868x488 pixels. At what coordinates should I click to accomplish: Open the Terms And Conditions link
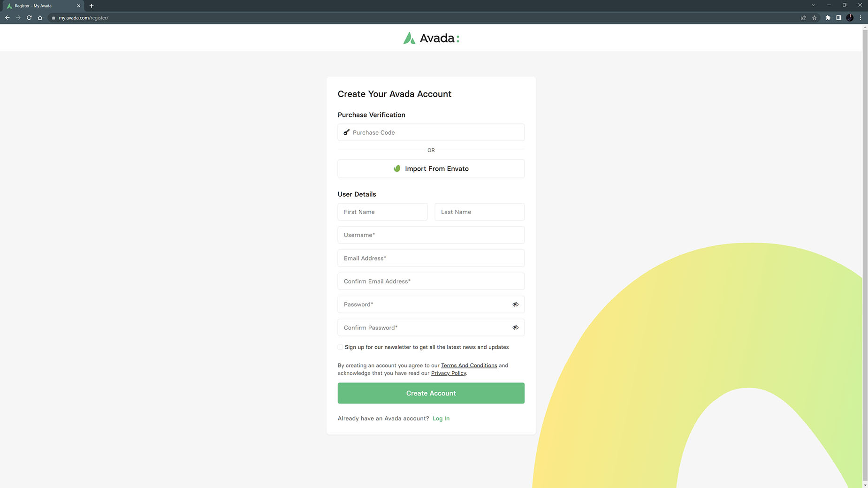pos(469,366)
